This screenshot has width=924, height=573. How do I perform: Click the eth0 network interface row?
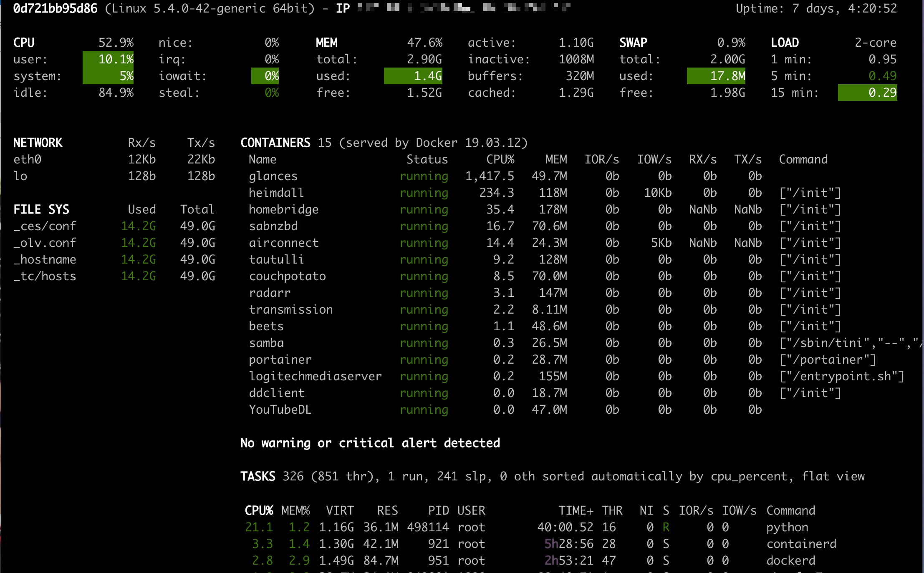click(x=114, y=159)
